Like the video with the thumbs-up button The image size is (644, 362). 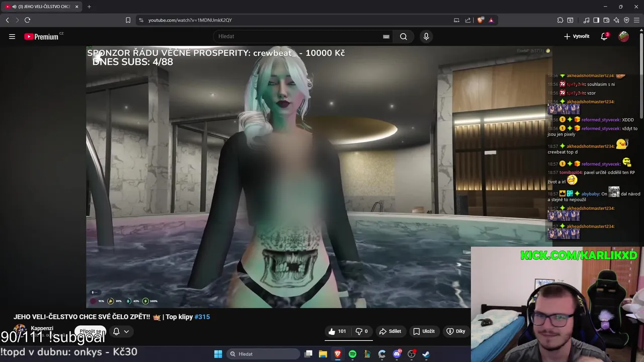tap(337, 331)
